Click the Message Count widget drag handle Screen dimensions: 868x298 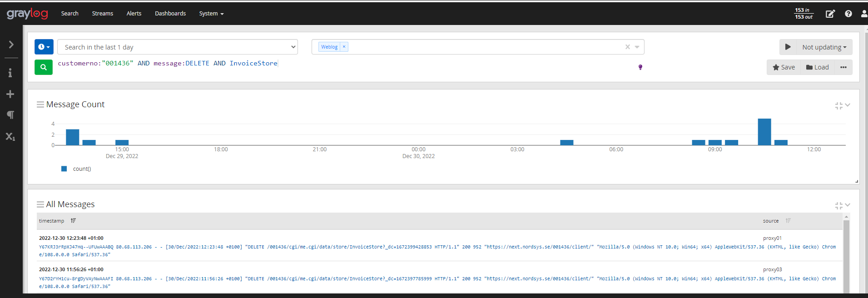tap(40, 104)
